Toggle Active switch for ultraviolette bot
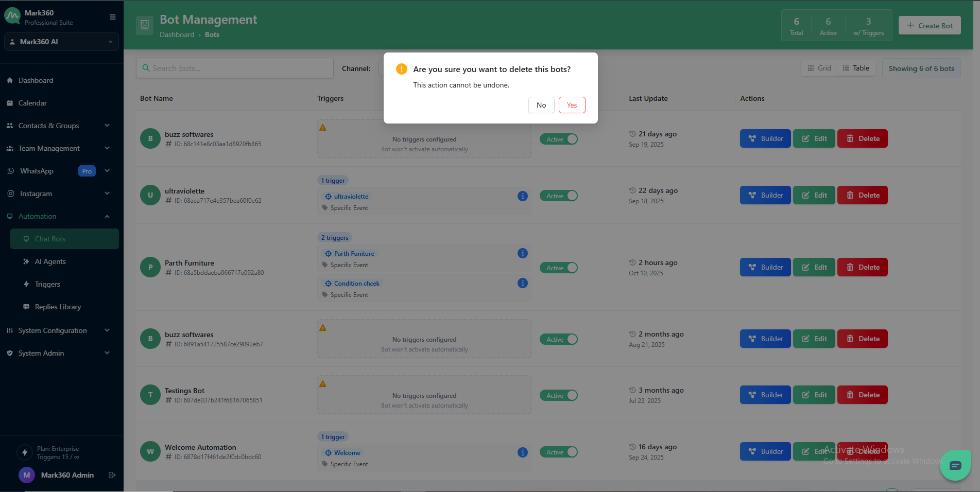Viewport: 980px width, 492px height. [x=559, y=196]
